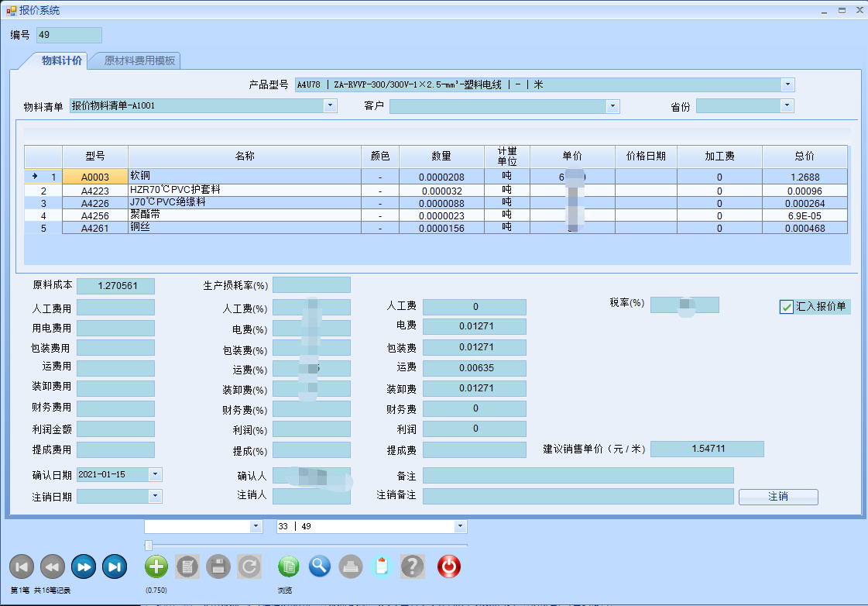Click the blue magnifier search icon
This screenshot has width=868, height=606.
coord(320,566)
